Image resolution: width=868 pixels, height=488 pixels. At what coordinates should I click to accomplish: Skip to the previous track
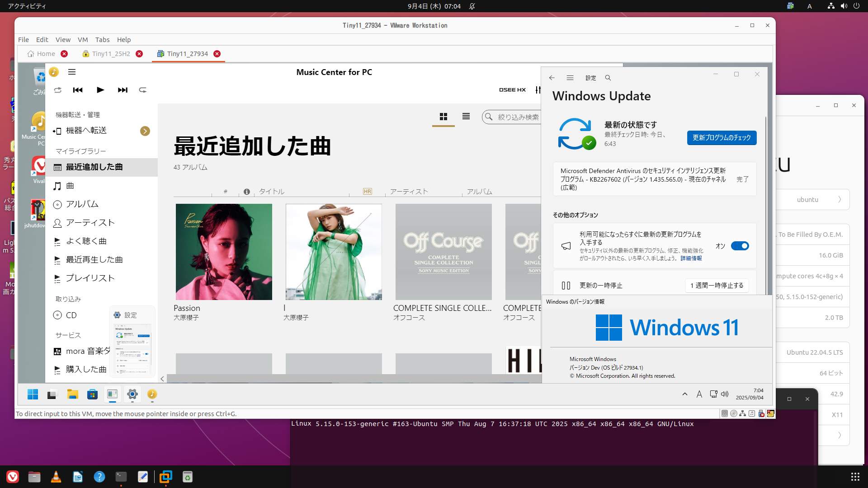coord(78,90)
